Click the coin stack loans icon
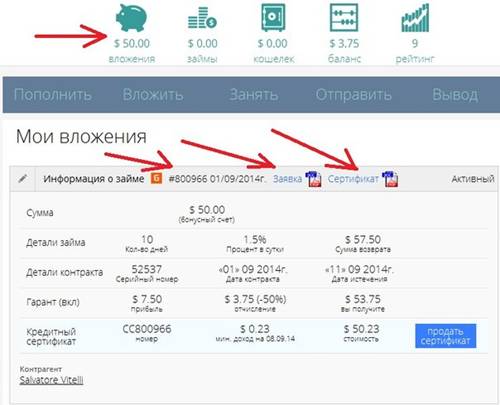The image size is (500, 405). 202,19
